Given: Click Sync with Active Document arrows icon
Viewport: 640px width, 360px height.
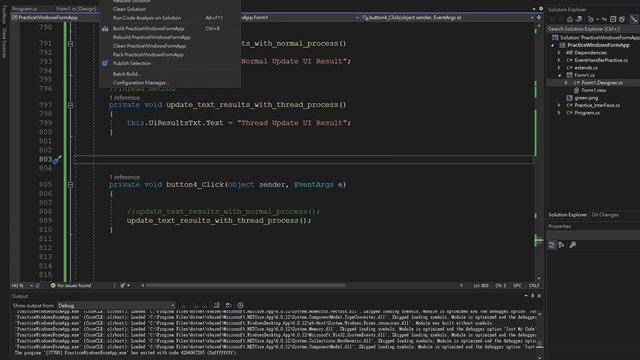Looking at the screenshot, I should pyautogui.click(x=604, y=19).
